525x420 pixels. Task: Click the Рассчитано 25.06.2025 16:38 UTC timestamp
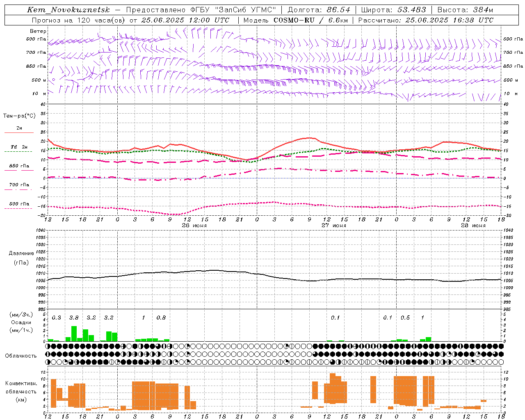coord(426,20)
